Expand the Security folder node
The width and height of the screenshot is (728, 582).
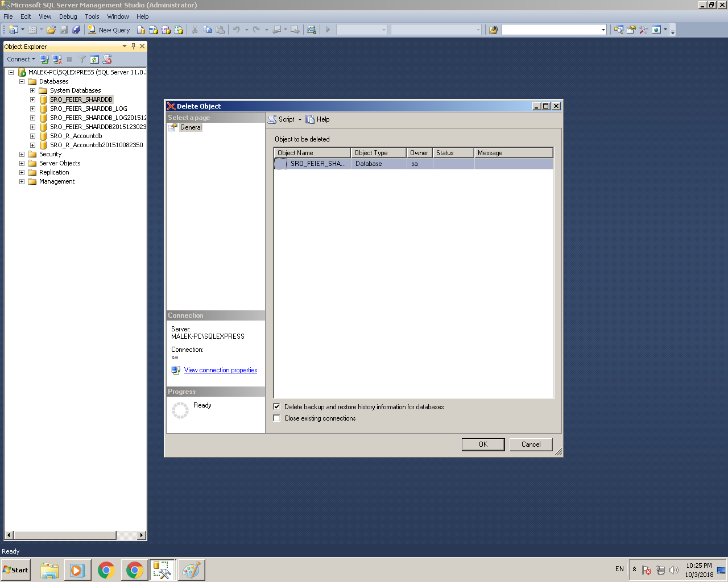(22, 154)
